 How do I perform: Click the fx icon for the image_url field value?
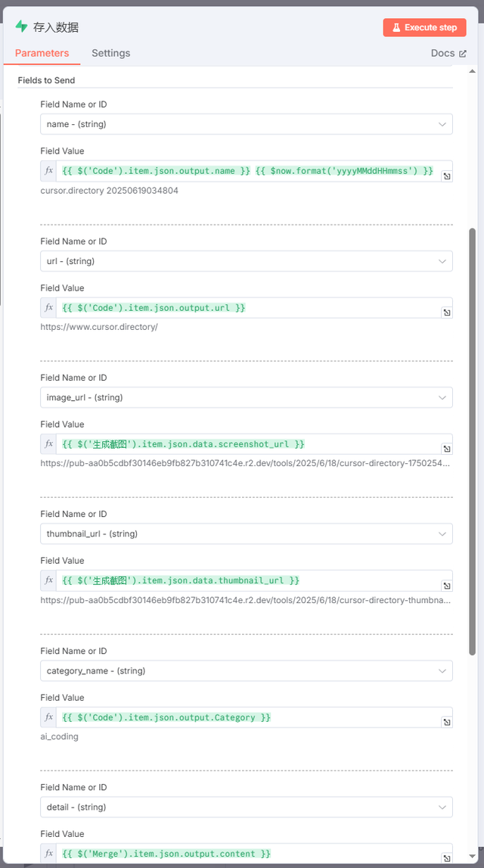pyautogui.click(x=48, y=443)
